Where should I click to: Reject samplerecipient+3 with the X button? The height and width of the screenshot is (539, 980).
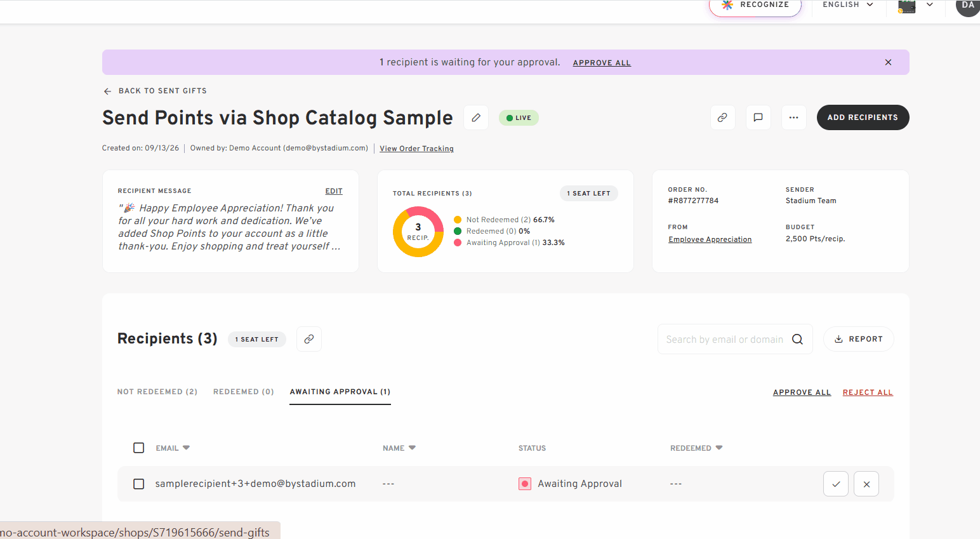(x=866, y=484)
